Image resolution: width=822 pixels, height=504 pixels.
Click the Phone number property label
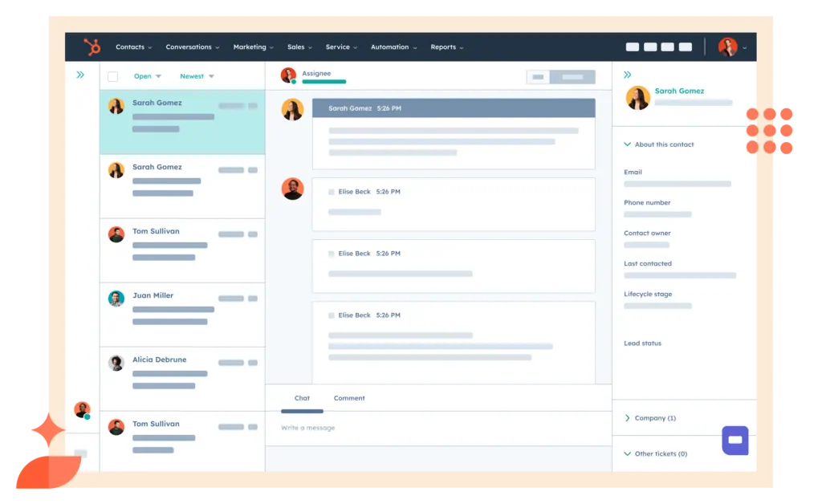(x=647, y=203)
